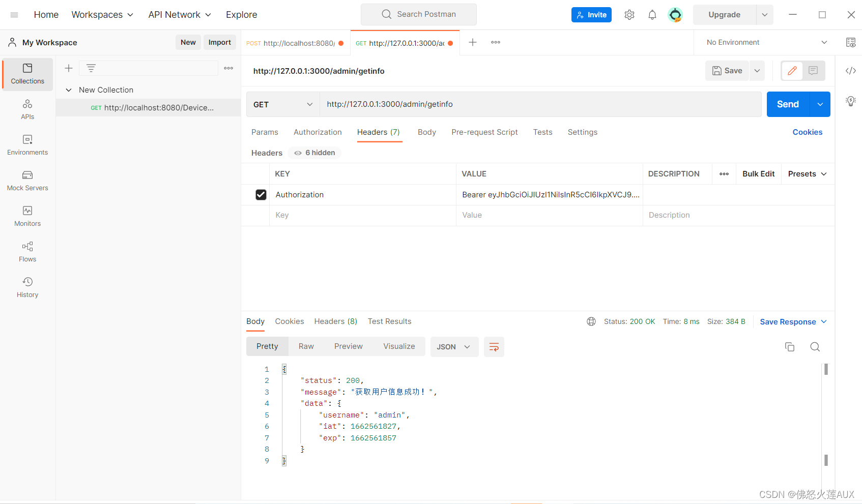
Task: Click the Invite button
Action: point(591,15)
